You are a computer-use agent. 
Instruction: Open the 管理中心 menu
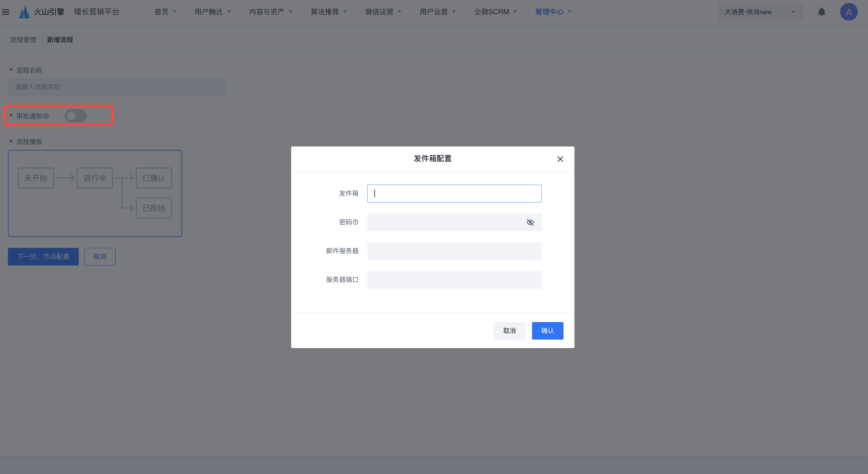coord(553,12)
